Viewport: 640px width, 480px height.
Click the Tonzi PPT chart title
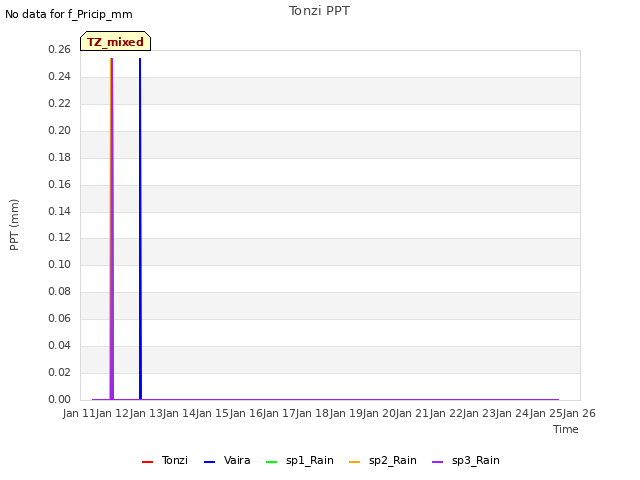point(319,11)
